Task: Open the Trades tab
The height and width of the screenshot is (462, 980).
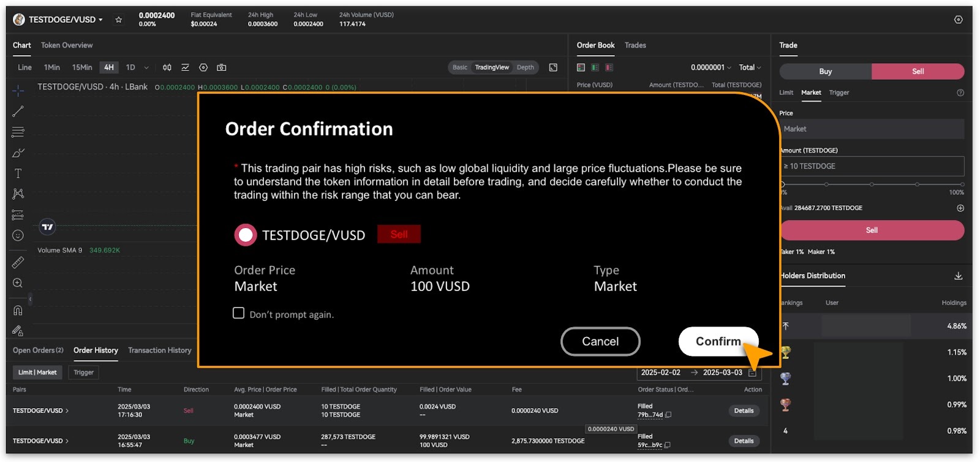Action: click(635, 45)
